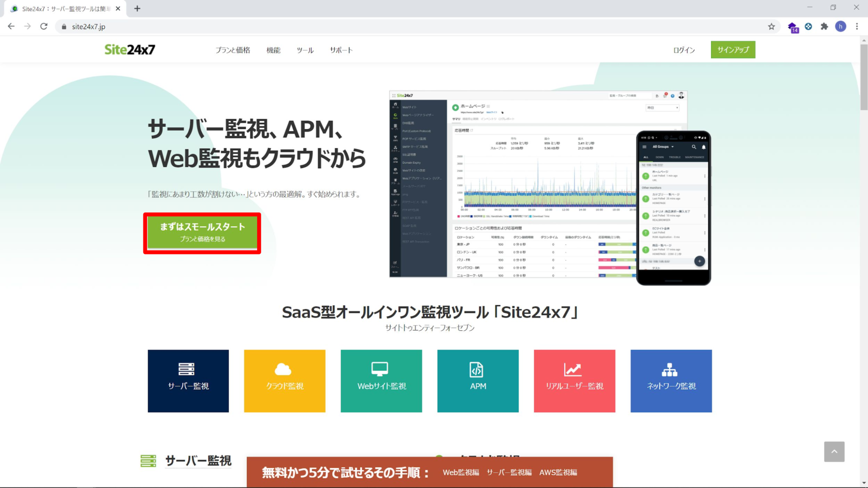Click the padlock icon in the address bar
The width and height of the screenshot is (868, 488).
(x=64, y=26)
